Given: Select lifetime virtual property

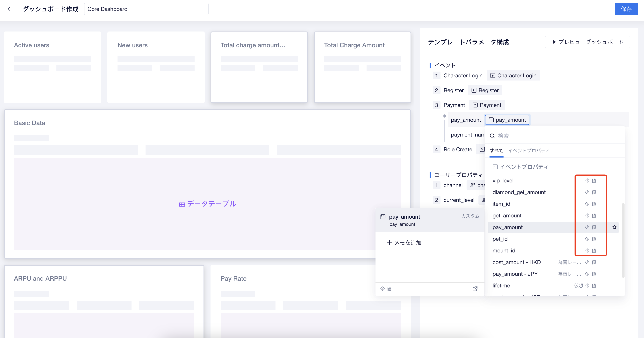Looking at the screenshot, I should [553, 285].
